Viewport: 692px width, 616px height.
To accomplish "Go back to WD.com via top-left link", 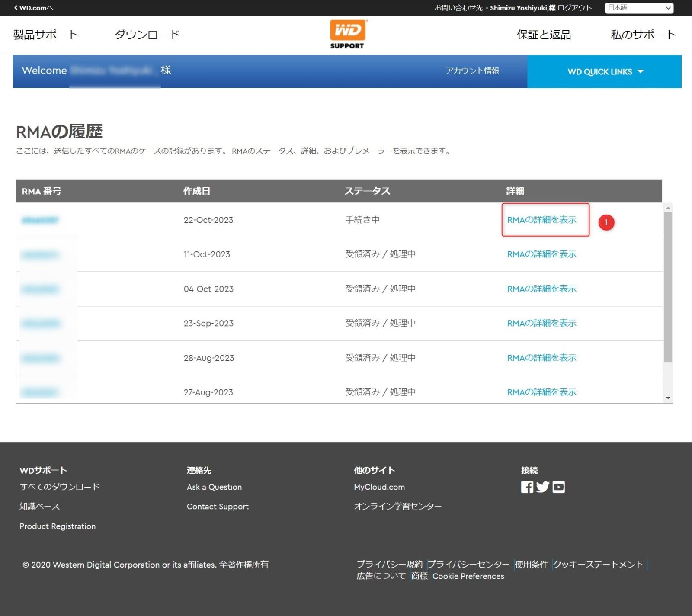I will [34, 8].
